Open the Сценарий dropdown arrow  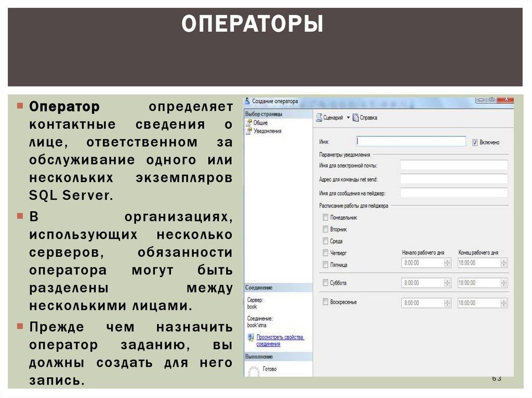click(349, 118)
